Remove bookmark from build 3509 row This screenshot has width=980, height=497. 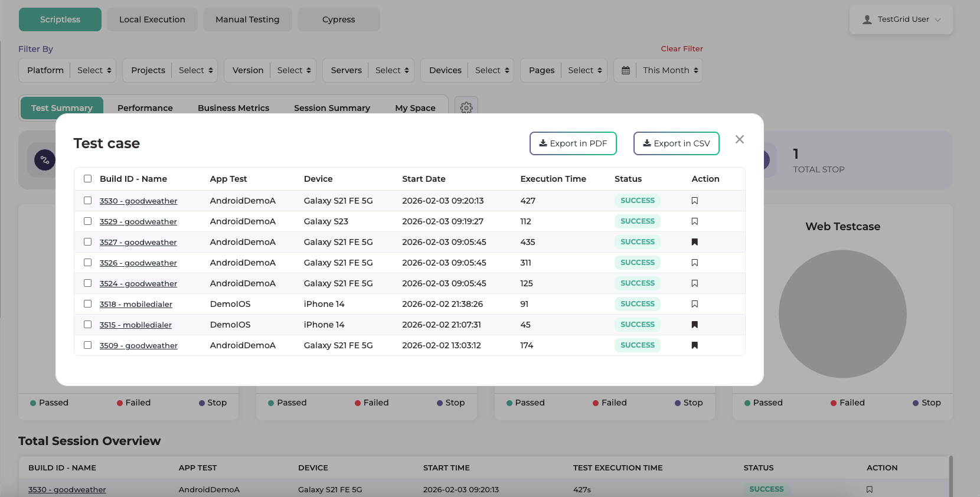coord(694,345)
